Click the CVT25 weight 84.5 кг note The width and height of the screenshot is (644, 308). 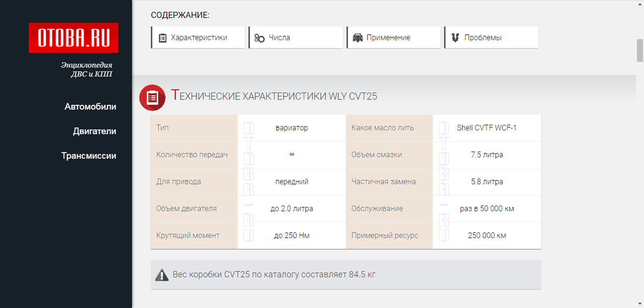click(x=346, y=275)
